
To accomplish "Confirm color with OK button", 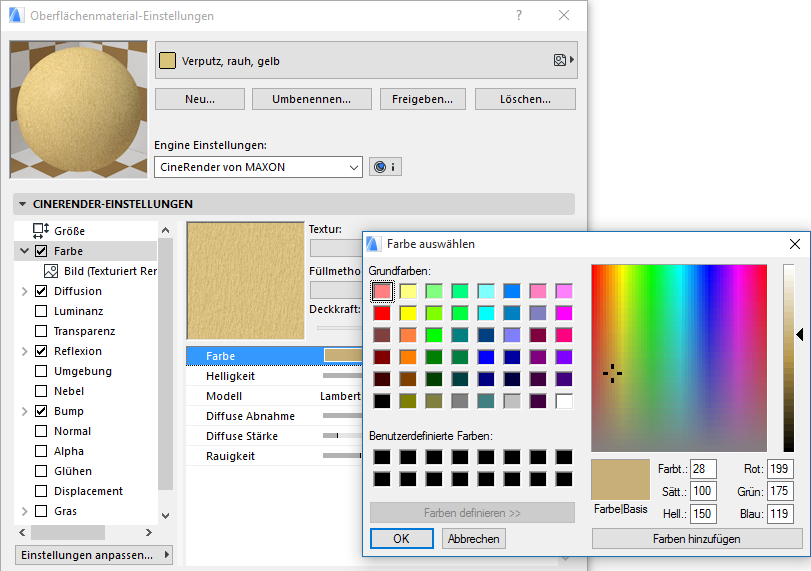I will click(402, 538).
